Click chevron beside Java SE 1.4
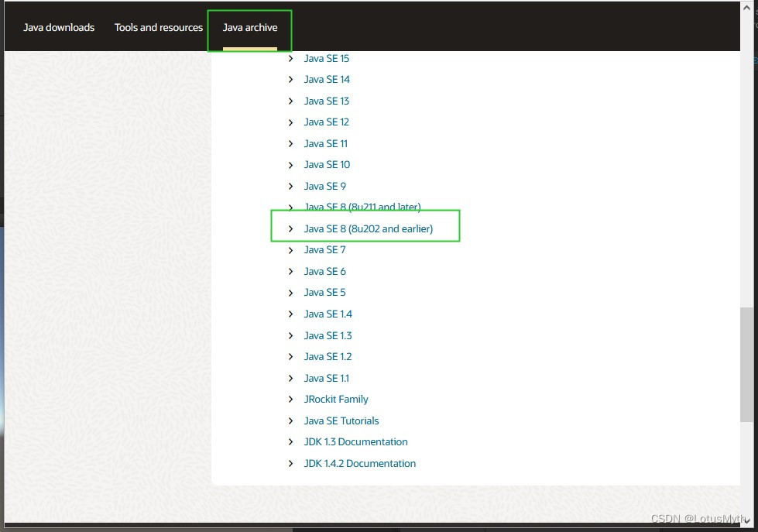This screenshot has width=758, height=532. 290,314
